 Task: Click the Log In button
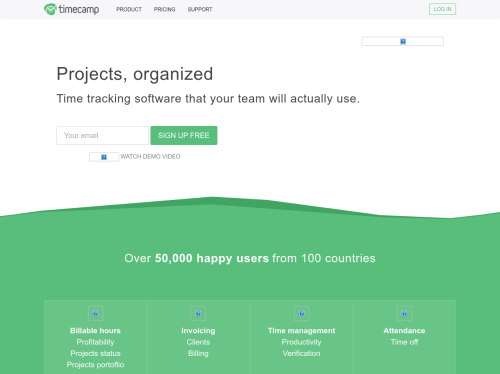(442, 9)
